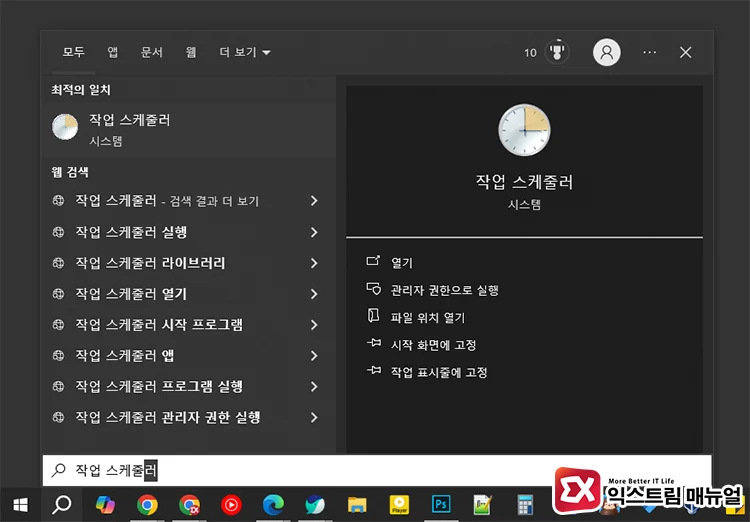Viewport: 750px width, 522px height.
Task: Launch Copilot from the taskbar
Action: 105,504
